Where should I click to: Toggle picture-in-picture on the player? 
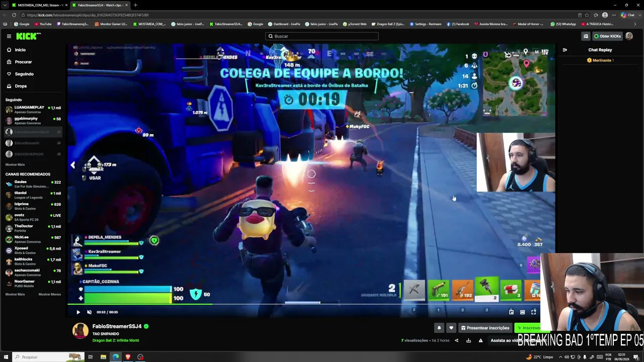[x=511, y=312]
